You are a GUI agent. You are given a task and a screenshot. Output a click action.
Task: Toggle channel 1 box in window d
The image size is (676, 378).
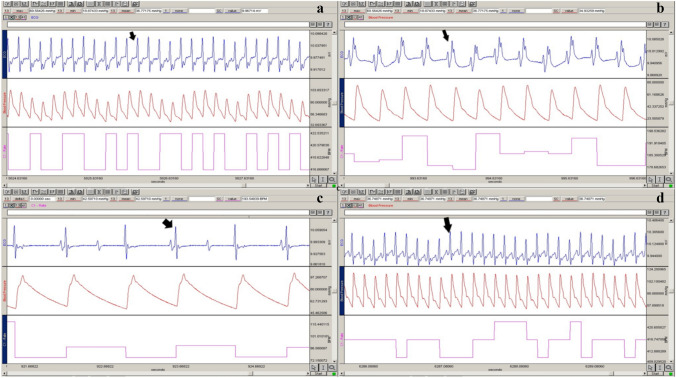[343, 206]
